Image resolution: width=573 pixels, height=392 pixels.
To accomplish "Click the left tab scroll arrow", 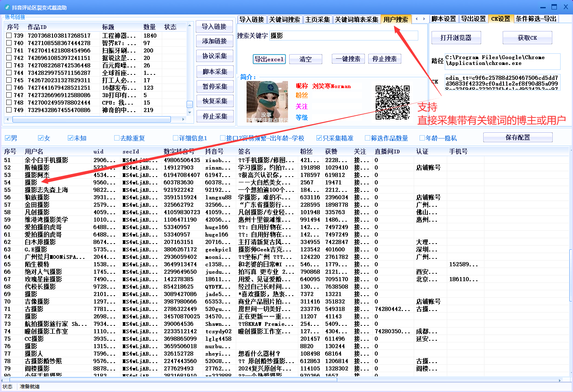I will [x=417, y=19].
